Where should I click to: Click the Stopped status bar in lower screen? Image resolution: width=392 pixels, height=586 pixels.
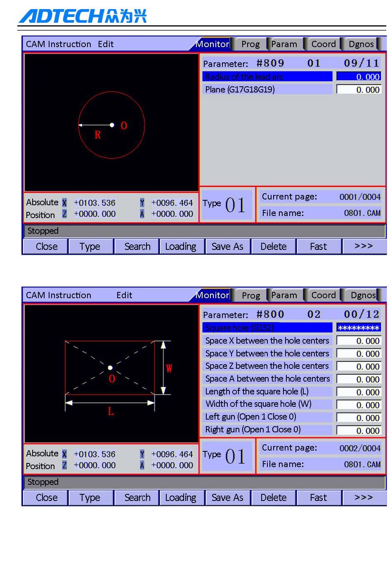pos(204,482)
